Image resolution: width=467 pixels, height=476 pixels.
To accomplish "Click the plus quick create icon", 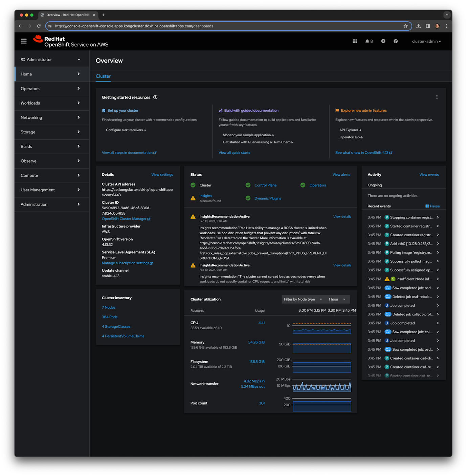I will tap(383, 41).
